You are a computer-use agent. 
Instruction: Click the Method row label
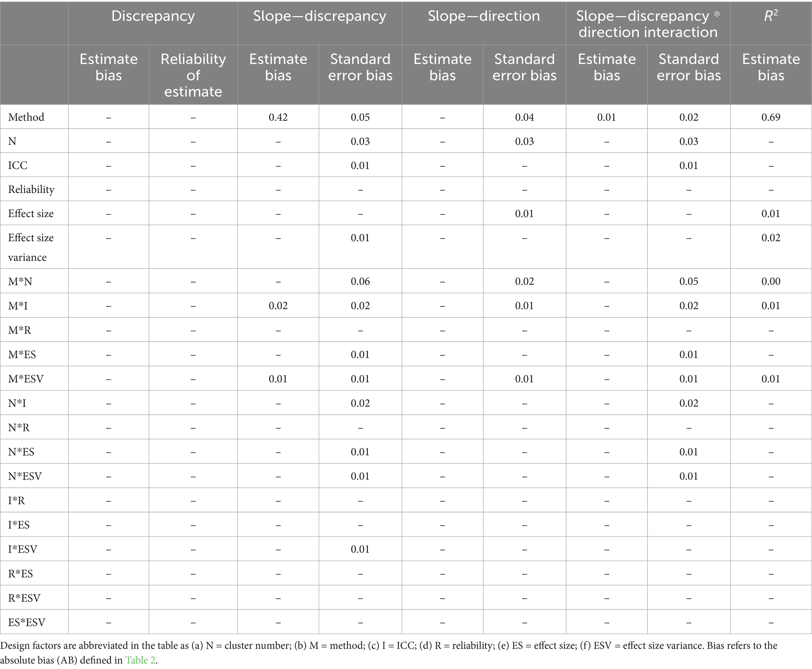[26, 117]
